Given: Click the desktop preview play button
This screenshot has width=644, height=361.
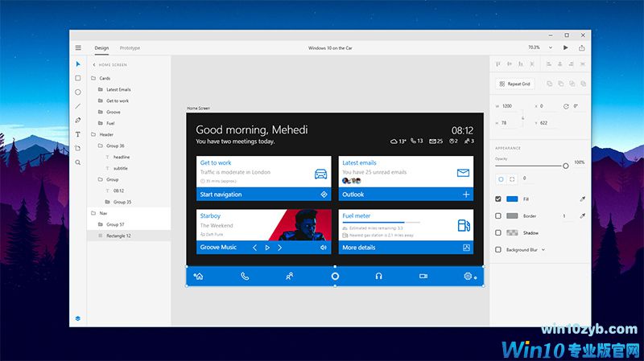Looking at the screenshot, I should 566,47.
